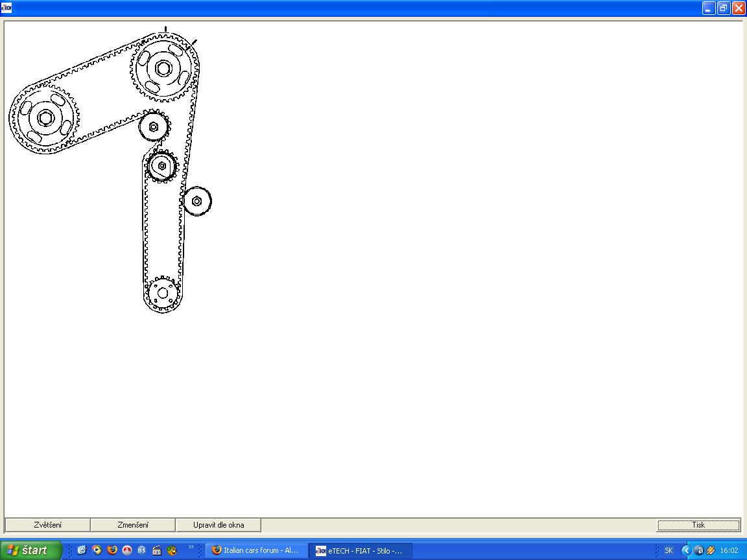
Task: Switch to the Italian cars forum taskbar window
Action: point(256,550)
